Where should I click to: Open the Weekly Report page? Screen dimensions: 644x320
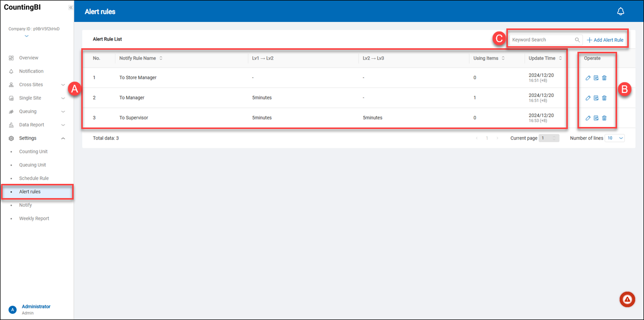34,218
